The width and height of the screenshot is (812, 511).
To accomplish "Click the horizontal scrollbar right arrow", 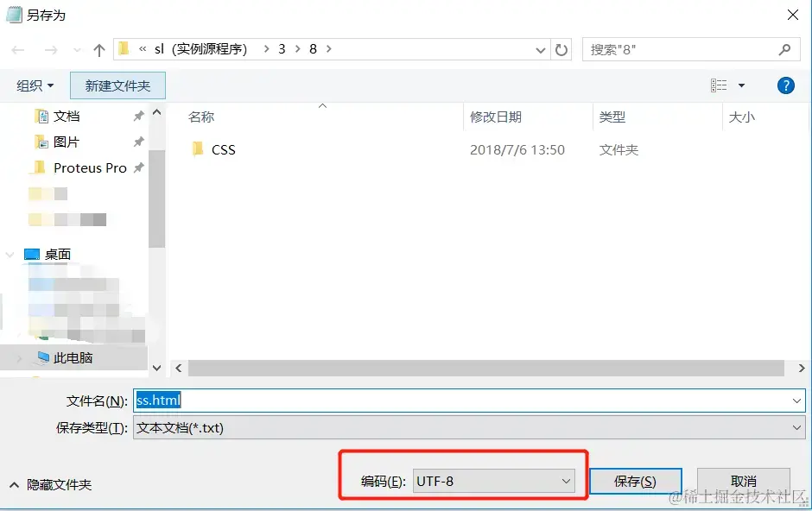I will pyautogui.click(x=801, y=368).
